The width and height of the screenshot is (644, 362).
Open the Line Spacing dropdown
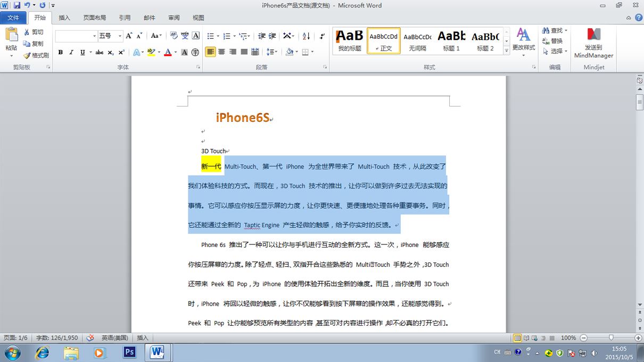(x=272, y=52)
